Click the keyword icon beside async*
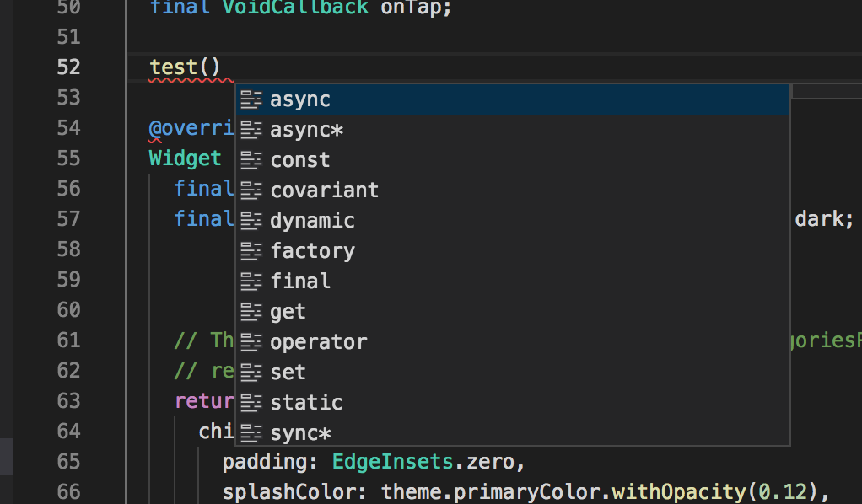This screenshot has width=862, height=504. click(251, 130)
